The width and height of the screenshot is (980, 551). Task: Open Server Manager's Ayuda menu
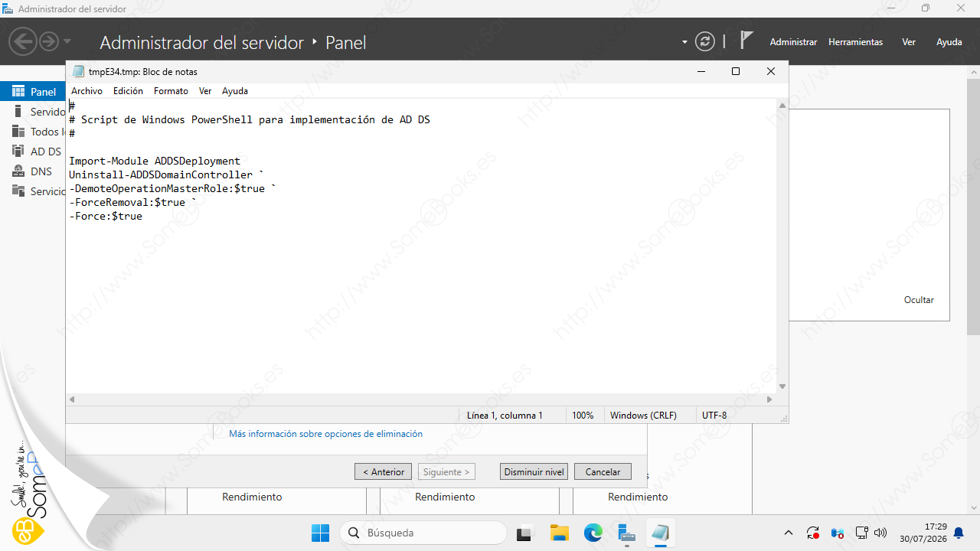(949, 42)
